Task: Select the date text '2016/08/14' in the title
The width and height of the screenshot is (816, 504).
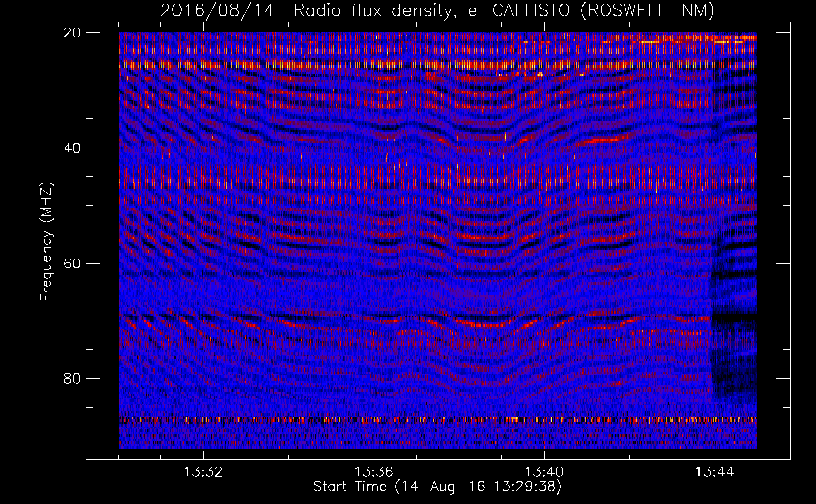Action: pyautogui.click(x=218, y=10)
